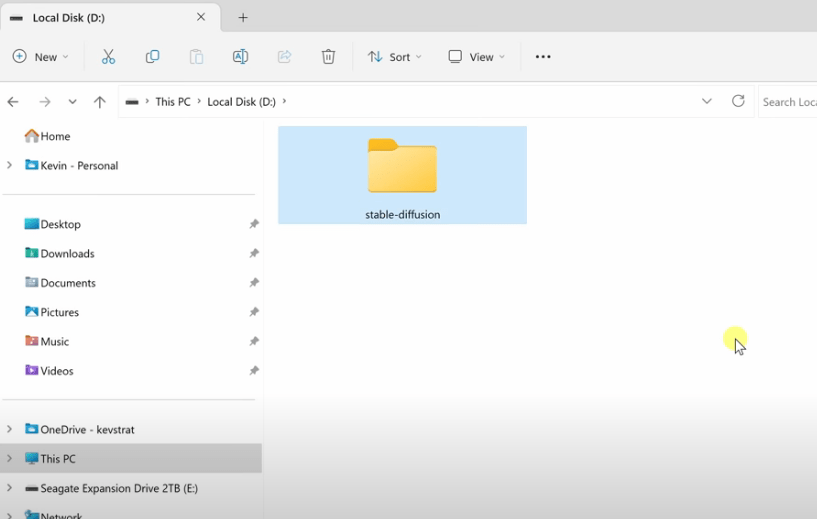Click the Rename icon in toolbar
The height and width of the screenshot is (519, 817).
coord(240,57)
